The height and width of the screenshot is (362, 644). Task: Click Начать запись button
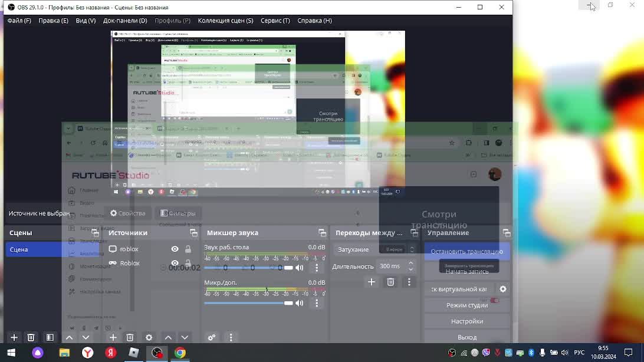467,271
